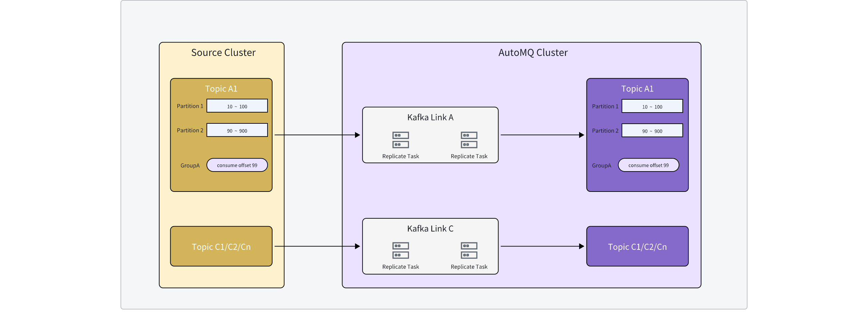Click Topic A1 heading in AutoMQ Cluster
Image resolution: width=868 pixels, height=320 pixels.
(x=637, y=89)
